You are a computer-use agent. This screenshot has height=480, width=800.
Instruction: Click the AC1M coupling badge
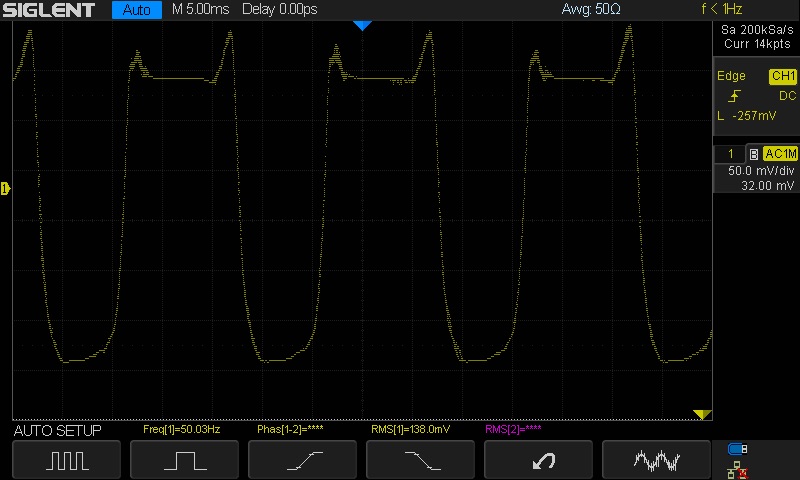click(780, 154)
